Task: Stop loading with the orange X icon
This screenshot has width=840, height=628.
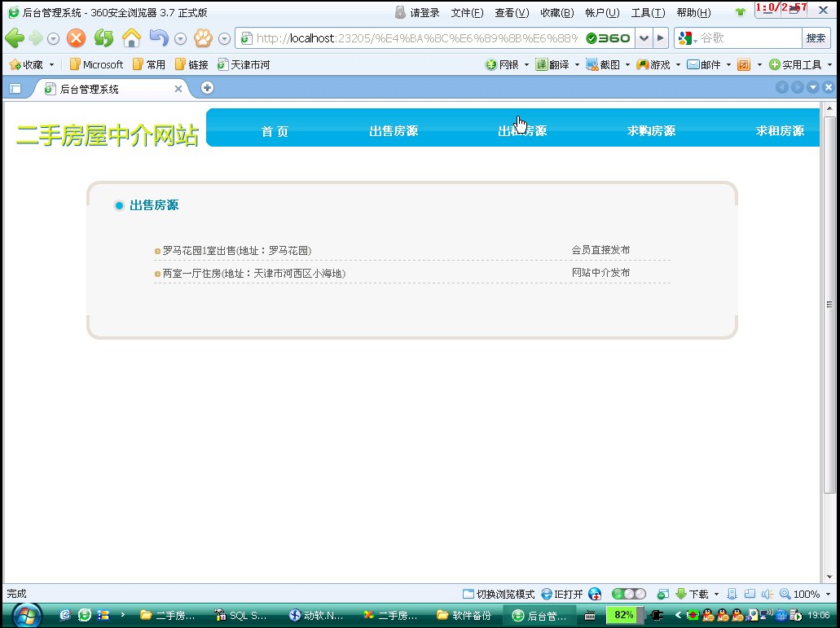Action: (76, 38)
